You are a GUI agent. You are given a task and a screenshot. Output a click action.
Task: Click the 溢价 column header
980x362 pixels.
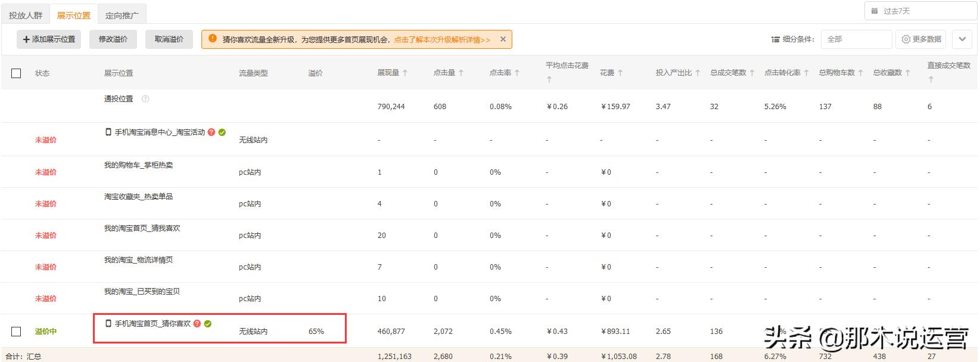(x=315, y=73)
